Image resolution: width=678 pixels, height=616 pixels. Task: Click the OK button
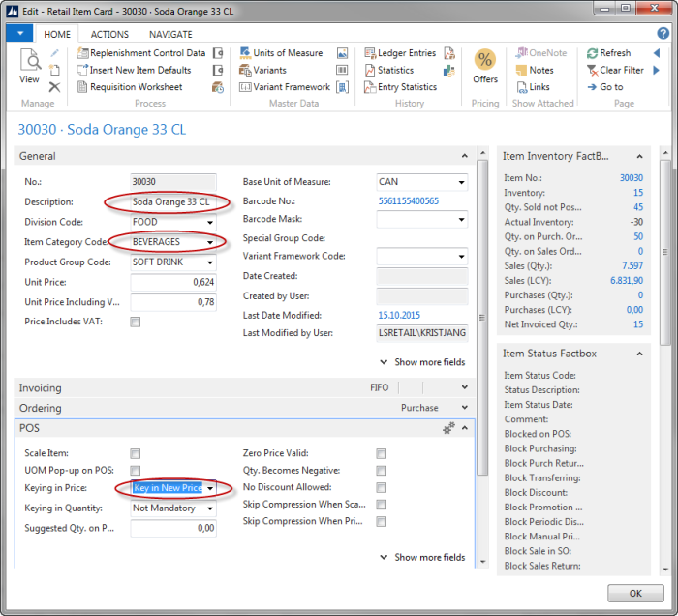(634, 593)
